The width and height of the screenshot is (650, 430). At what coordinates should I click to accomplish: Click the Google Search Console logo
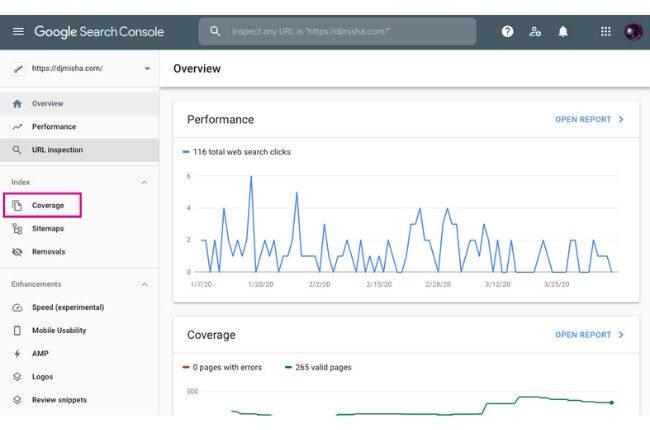click(x=99, y=32)
